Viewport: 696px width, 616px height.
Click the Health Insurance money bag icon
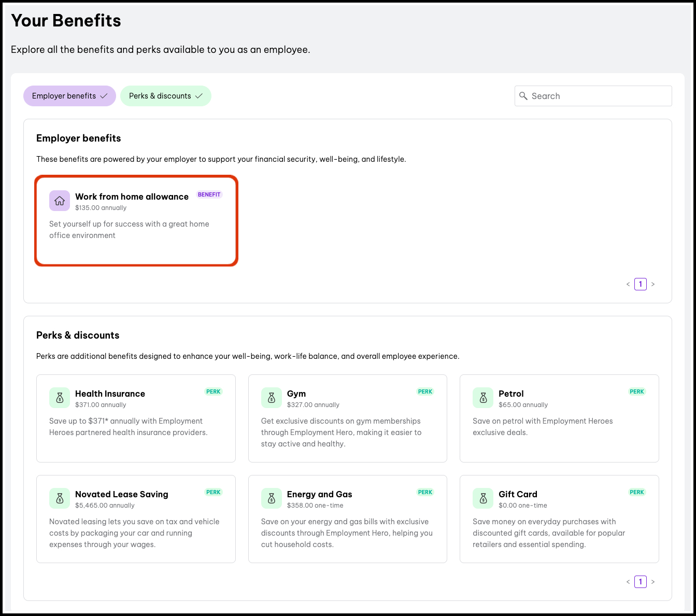click(60, 398)
